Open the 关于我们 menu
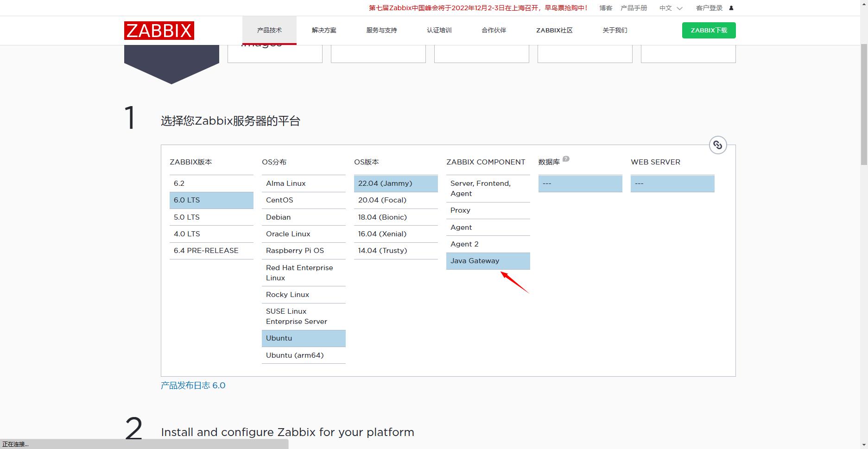Screen dimensions: 868x449 click(x=615, y=31)
